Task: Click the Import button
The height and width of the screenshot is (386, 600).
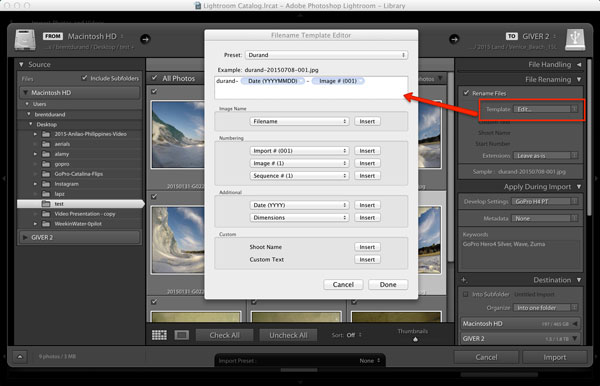Action: tap(554, 357)
